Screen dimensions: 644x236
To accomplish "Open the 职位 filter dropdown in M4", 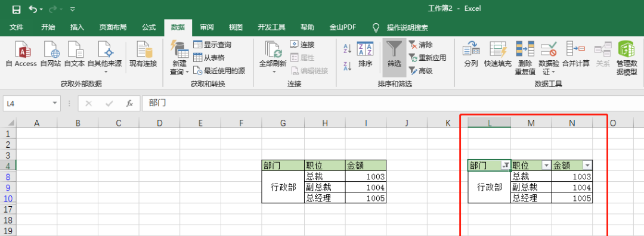I will (x=546, y=165).
